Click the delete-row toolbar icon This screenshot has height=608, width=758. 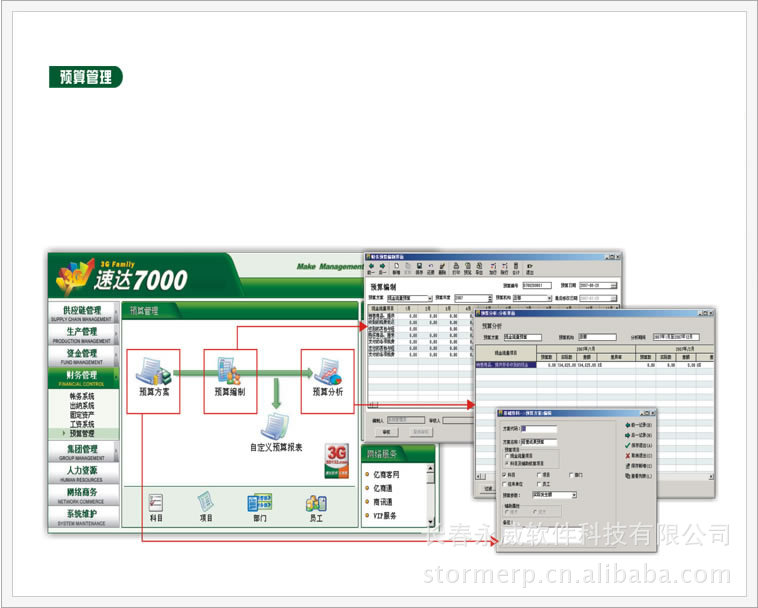click(x=504, y=269)
